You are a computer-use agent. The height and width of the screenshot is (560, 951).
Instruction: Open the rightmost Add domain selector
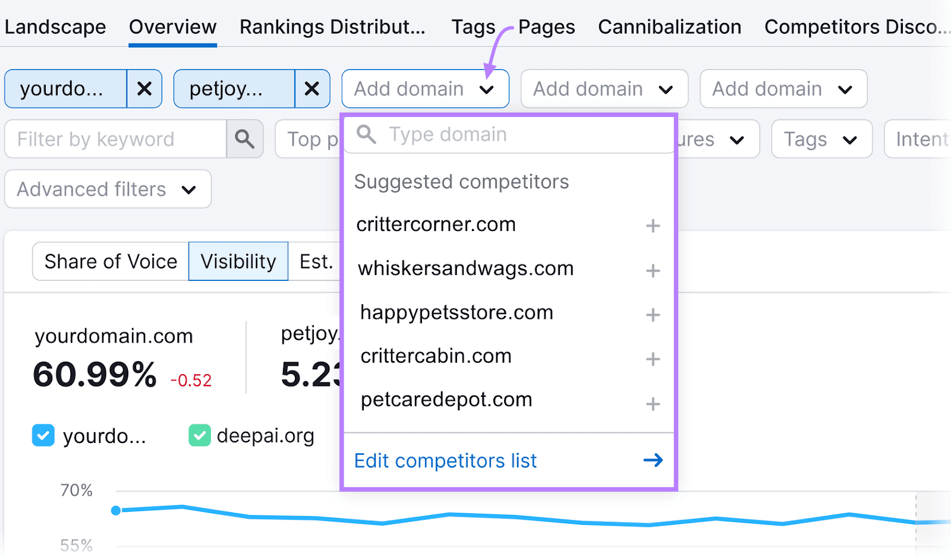coord(782,88)
